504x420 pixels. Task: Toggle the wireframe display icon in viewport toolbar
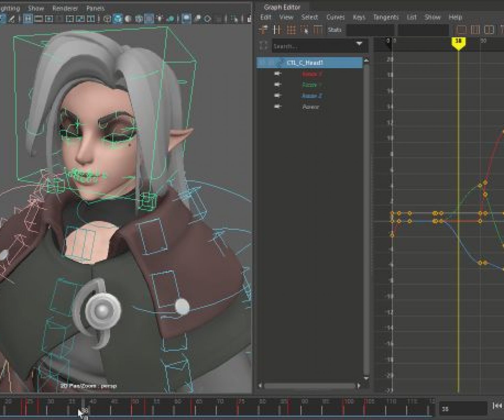coord(107,19)
